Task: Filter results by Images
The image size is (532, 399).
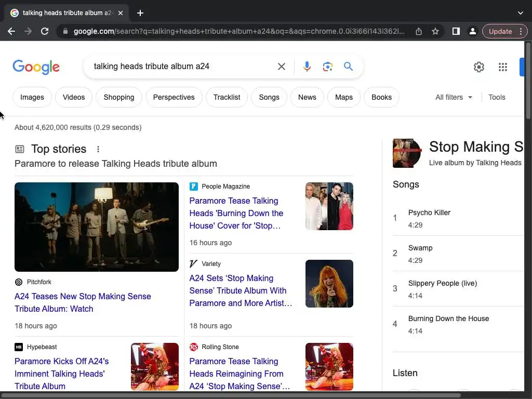Action: coord(32,97)
